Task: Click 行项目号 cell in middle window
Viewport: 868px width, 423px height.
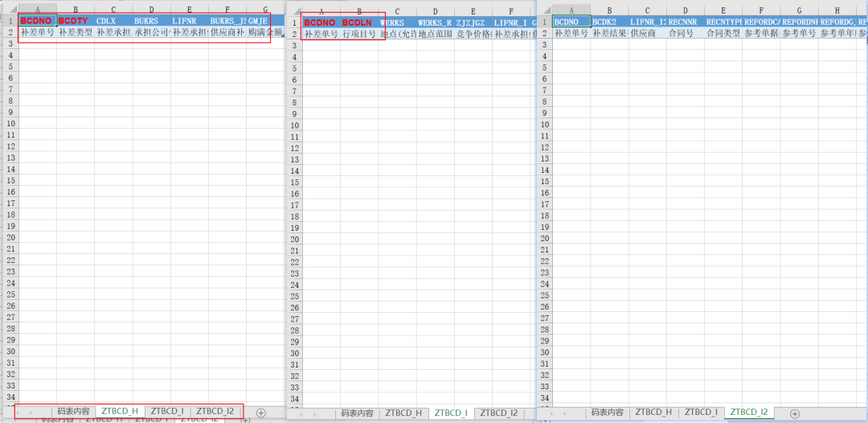Action: [359, 34]
